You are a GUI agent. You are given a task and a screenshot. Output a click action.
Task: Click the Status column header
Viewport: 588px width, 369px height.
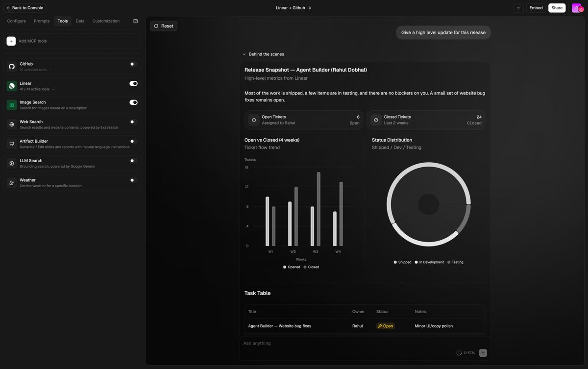click(x=382, y=312)
